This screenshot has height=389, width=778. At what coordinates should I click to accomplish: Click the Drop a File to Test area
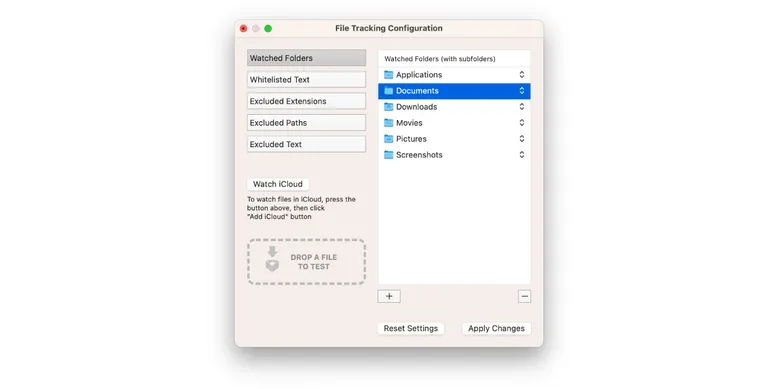[306, 261]
